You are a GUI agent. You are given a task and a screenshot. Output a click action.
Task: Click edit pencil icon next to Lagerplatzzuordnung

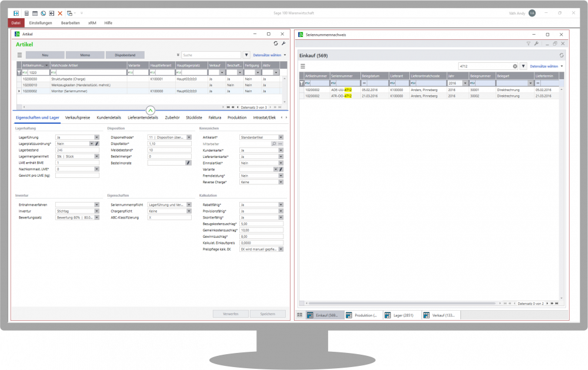98,143
